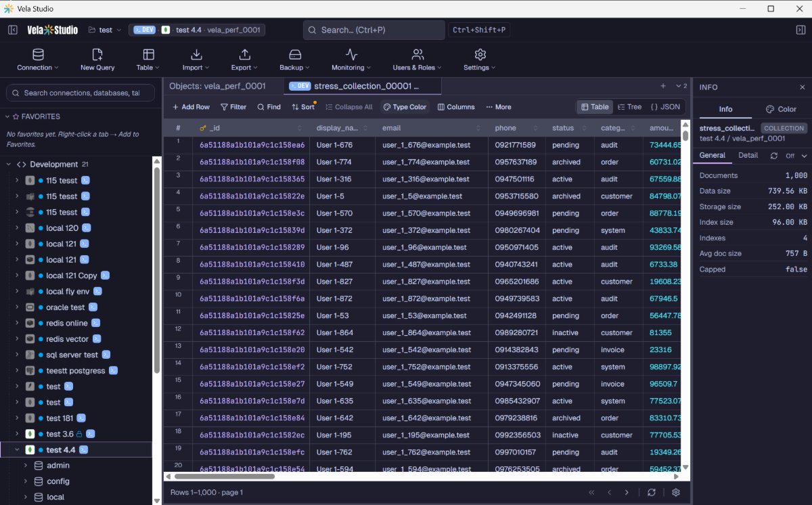The height and width of the screenshot is (505, 812).
Task: Click the New Query icon
Action: 97,54
